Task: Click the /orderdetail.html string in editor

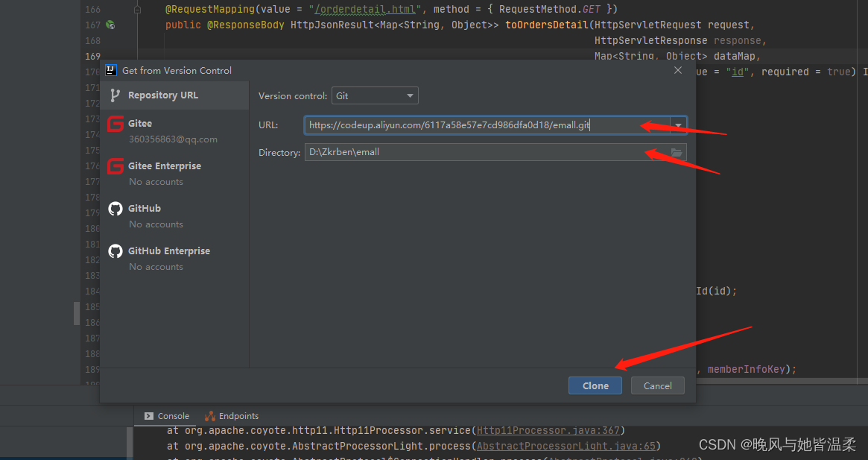Action: tap(365, 10)
